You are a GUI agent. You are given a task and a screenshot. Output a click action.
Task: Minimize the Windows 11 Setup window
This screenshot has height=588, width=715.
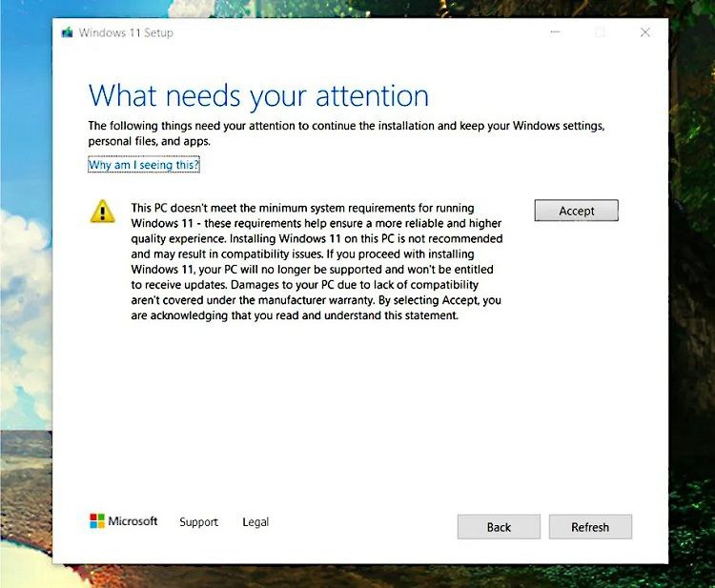coord(555,32)
